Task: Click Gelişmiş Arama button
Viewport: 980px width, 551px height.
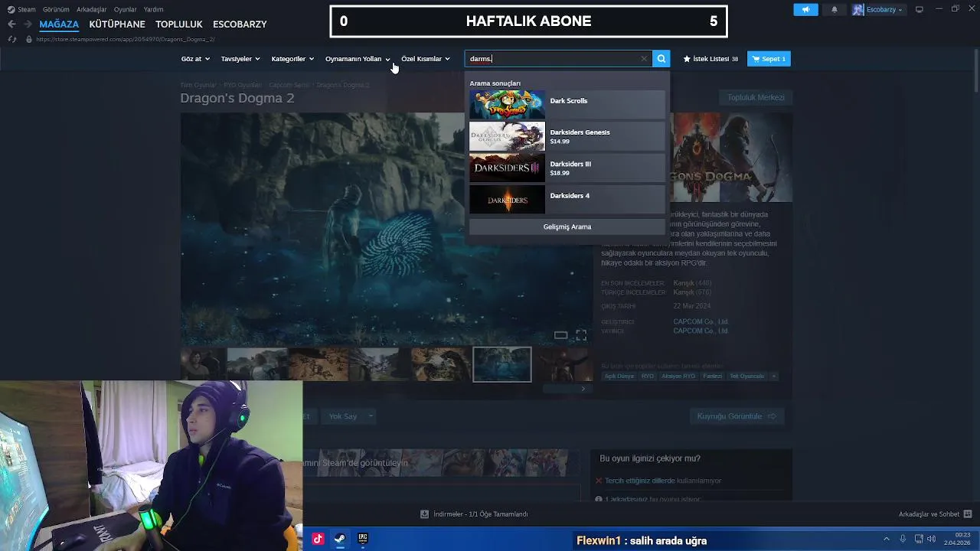Action: (567, 227)
